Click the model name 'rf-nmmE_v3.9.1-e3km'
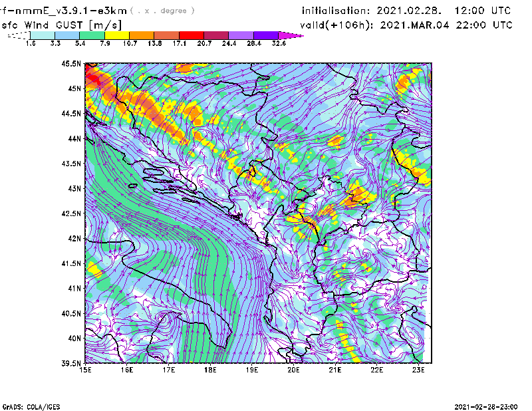This screenshot has height=411, width=532. 63,11
